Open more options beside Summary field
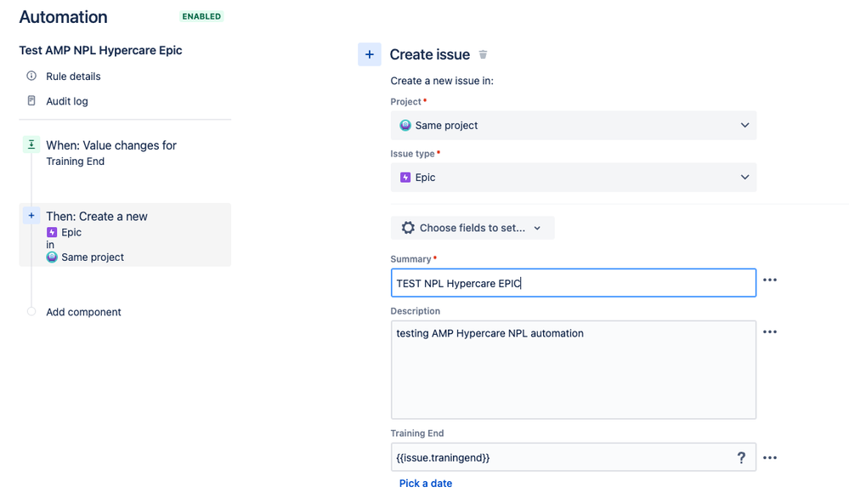 770,280
